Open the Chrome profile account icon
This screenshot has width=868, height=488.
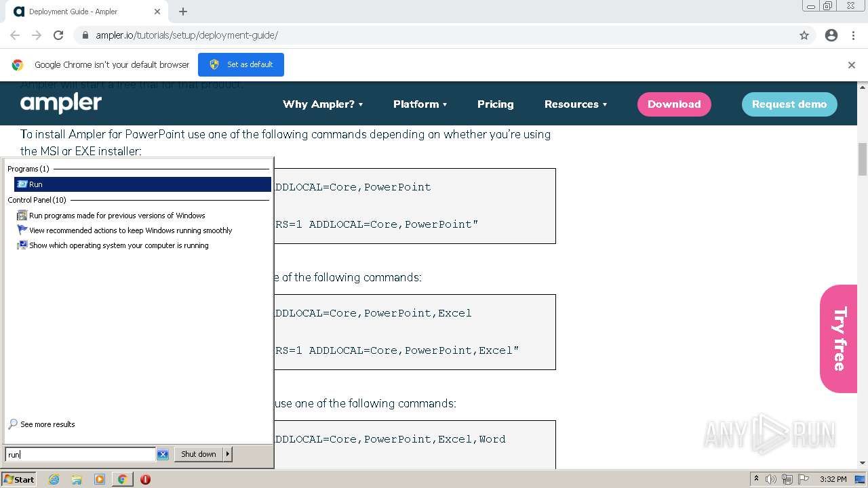coord(831,35)
